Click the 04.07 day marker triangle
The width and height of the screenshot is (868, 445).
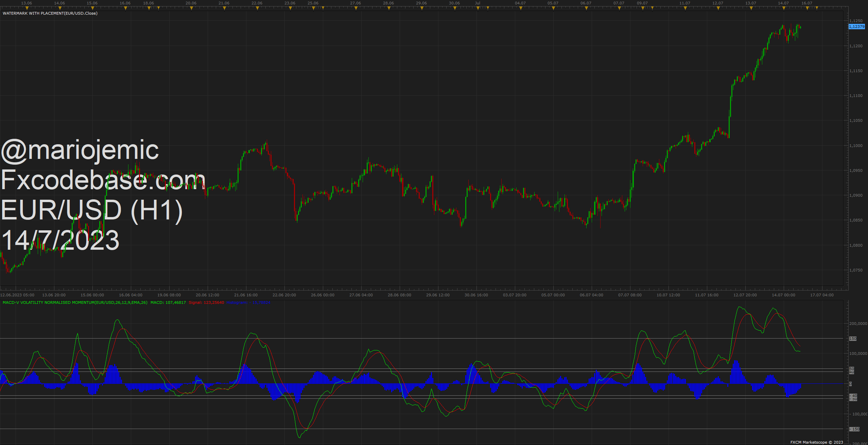pos(521,8)
